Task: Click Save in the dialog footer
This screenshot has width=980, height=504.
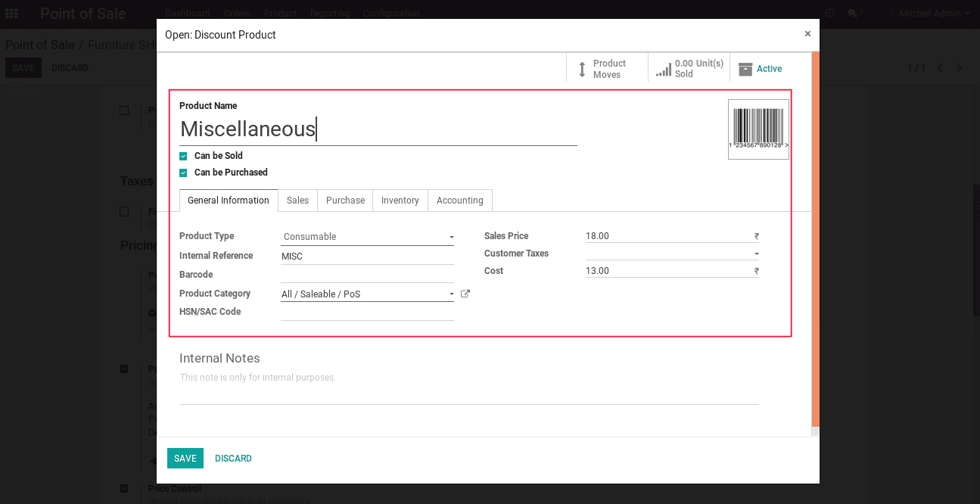Action: [x=185, y=459]
